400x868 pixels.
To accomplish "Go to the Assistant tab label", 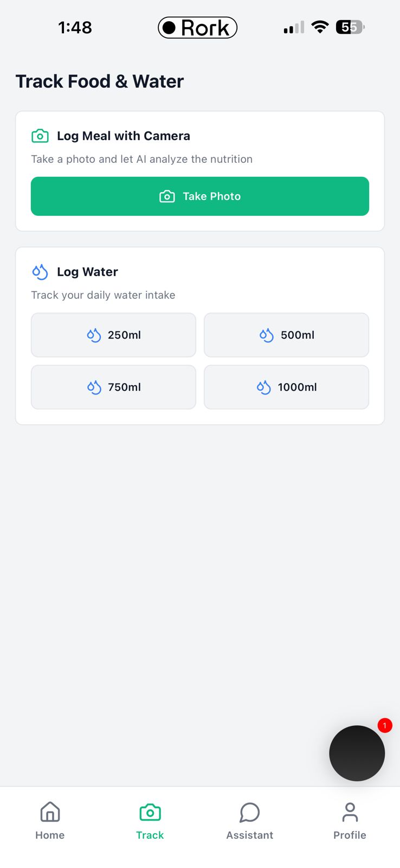I will pos(250,835).
